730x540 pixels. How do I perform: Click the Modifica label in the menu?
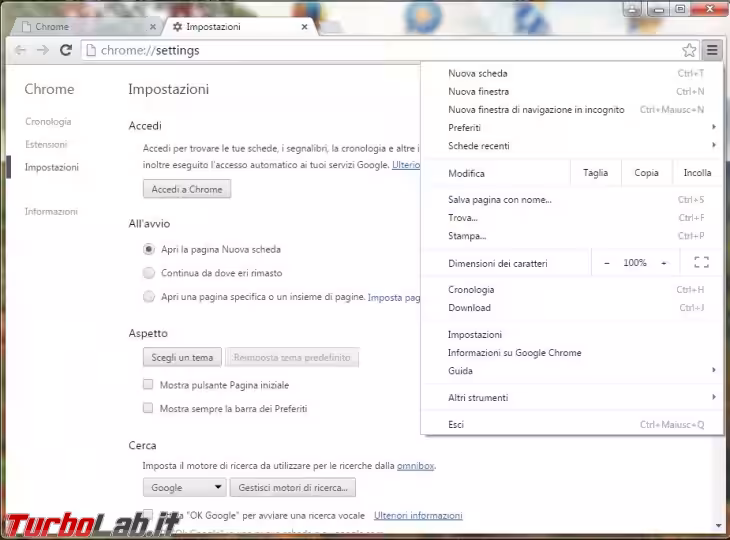[466, 173]
